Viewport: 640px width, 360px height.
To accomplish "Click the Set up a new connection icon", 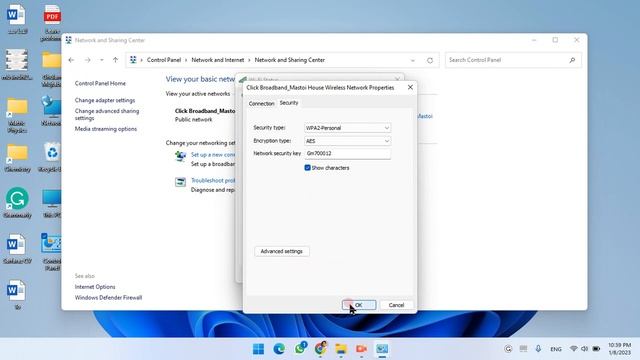I will click(x=180, y=156).
